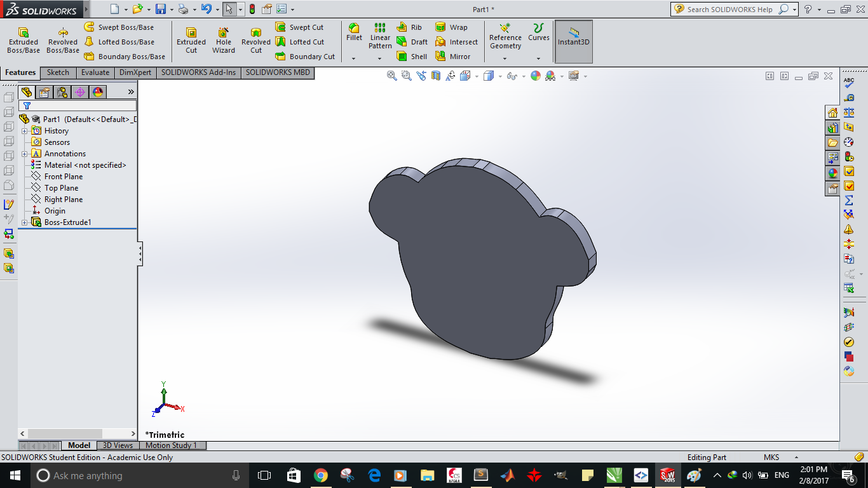Image resolution: width=868 pixels, height=488 pixels.
Task: Click the Rebuild traffic light icon
Action: pos(252,10)
